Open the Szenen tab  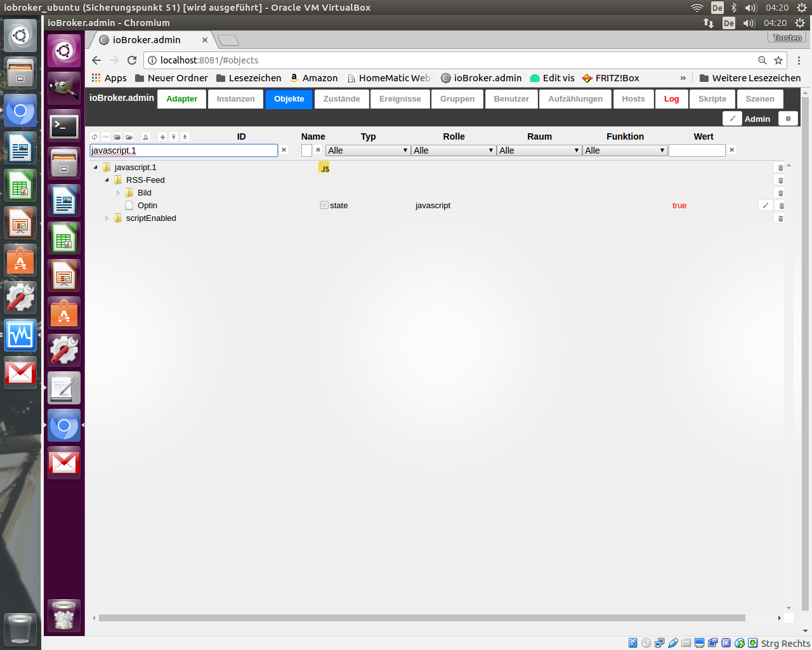(x=760, y=99)
